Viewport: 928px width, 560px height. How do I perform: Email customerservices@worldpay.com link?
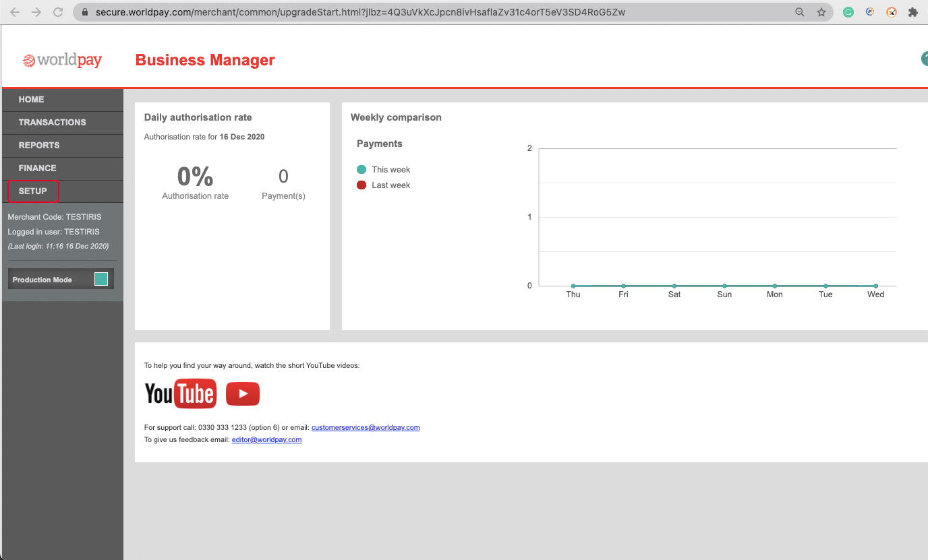tap(366, 427)
